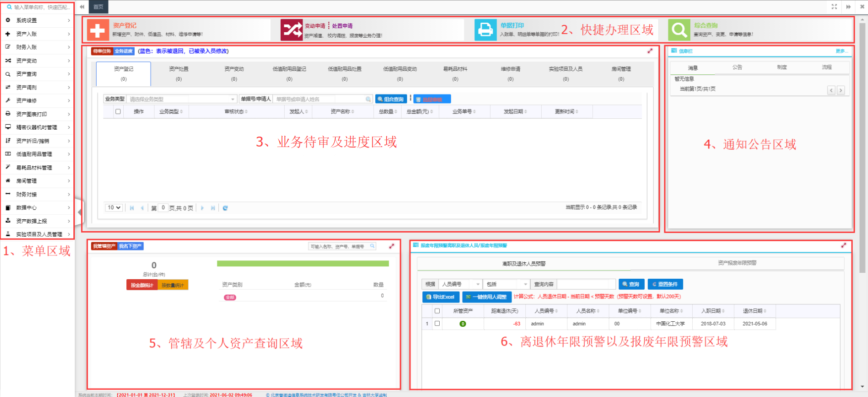
Task: Open the 人员编号 filter dropdown
Action: pyautogui.click(x=460, y=284)
